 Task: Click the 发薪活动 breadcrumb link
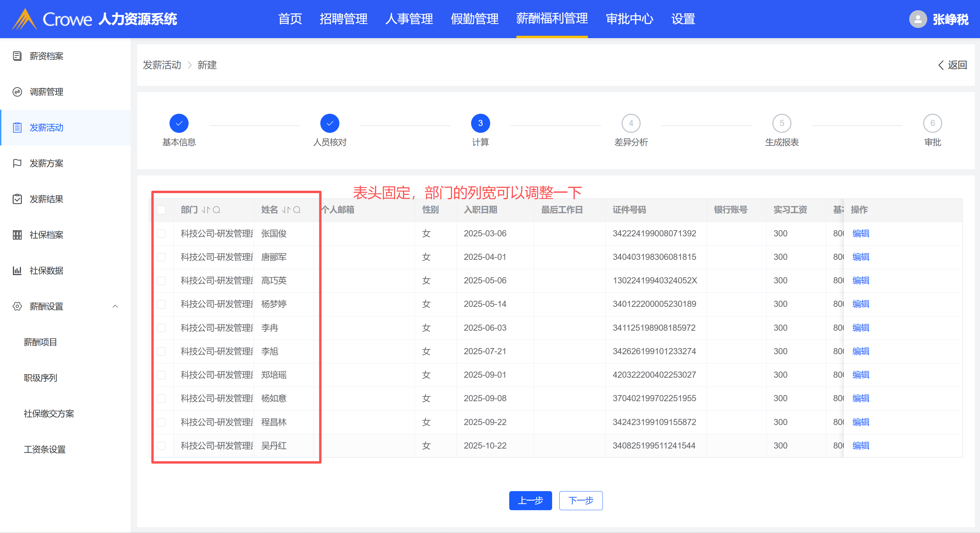(x=162, y=65)
